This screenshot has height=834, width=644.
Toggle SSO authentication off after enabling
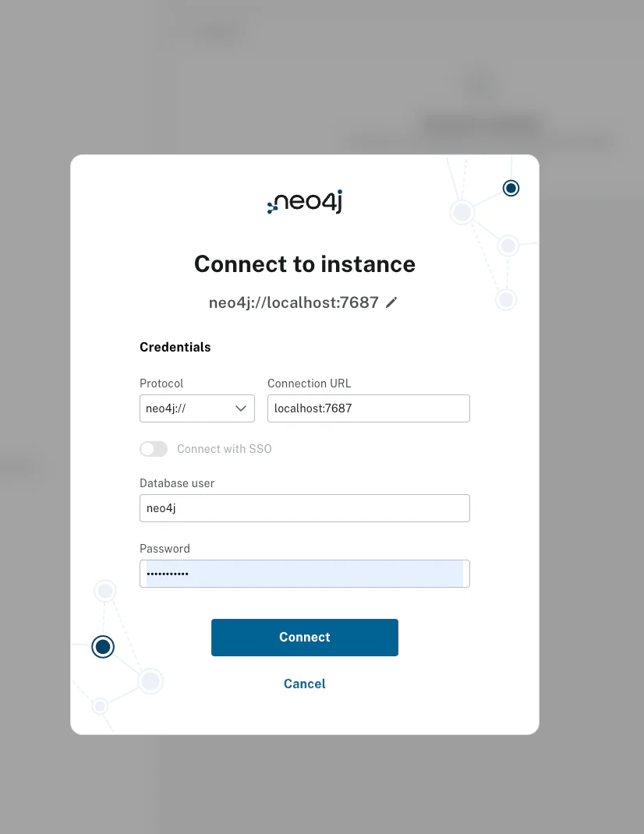[x=153, y=449]
